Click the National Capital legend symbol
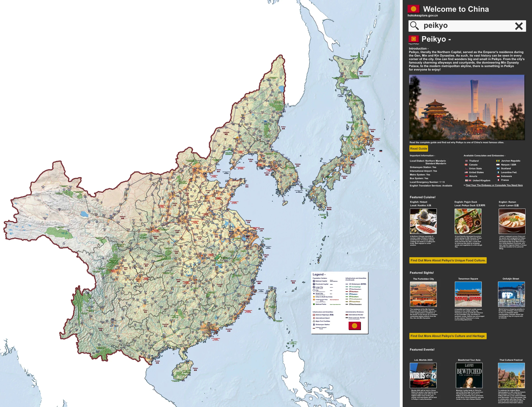The image size is (532, 407). tap(314, 281)
